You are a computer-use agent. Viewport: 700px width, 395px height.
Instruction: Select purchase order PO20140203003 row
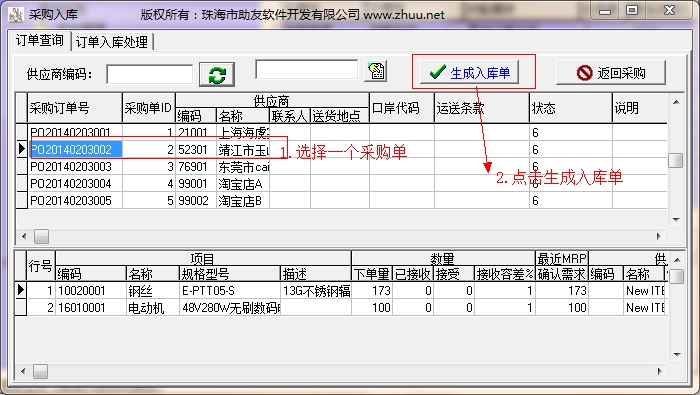click(342, 166)
